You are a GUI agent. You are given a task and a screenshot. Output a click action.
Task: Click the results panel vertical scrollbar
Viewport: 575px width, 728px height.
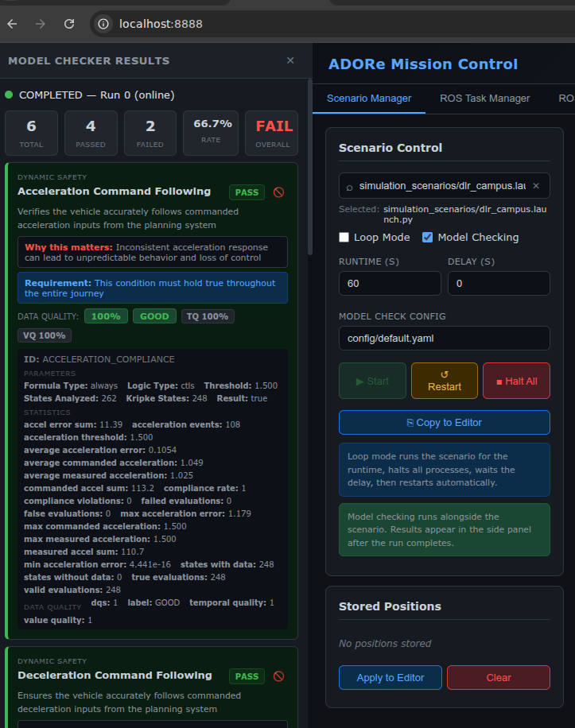pos(310,168)
